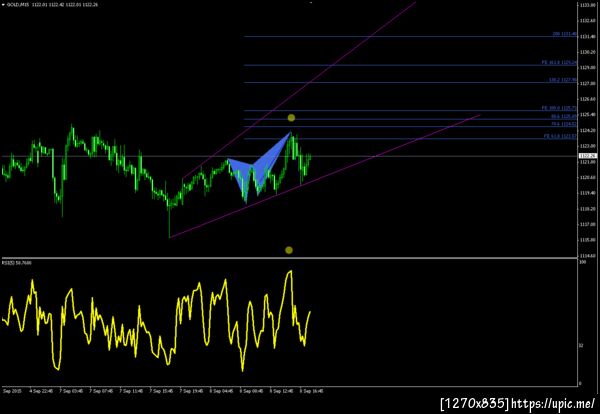The height and width of the screenshot is (414, 600).
Task: Click the 7 Sep 11:45 time label
Action: tap(132, 391)
